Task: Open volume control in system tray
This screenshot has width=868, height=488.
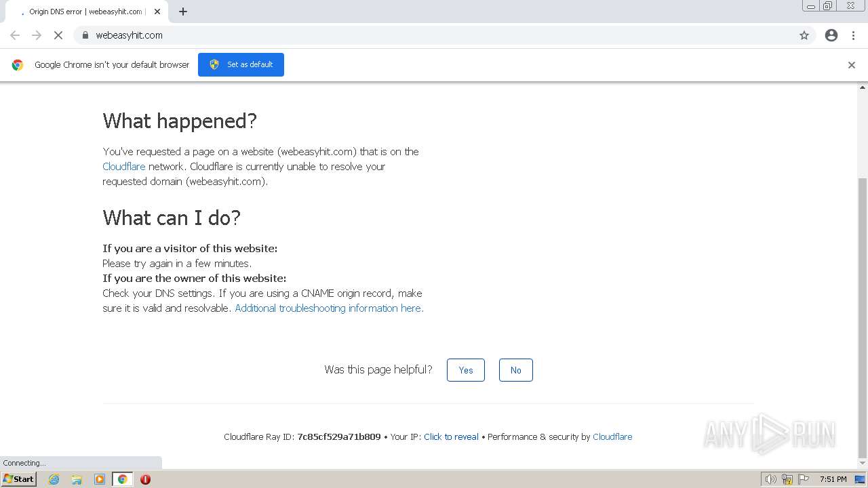Action: pos(770,479)
